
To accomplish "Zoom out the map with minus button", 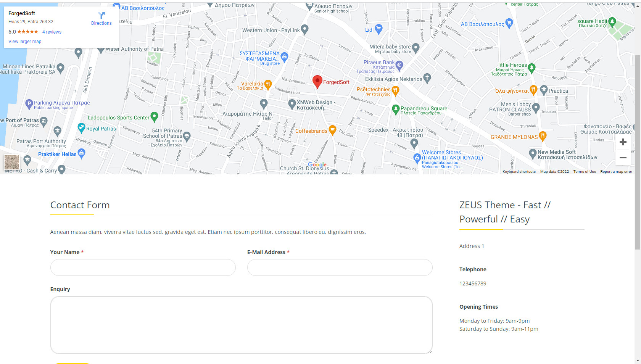I will (x=623, y=158).
